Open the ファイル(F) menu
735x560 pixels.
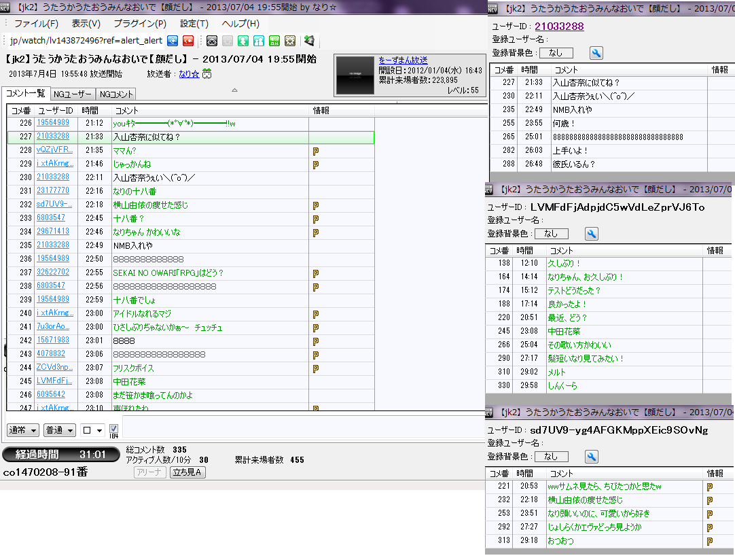click(x=36, y=24)
